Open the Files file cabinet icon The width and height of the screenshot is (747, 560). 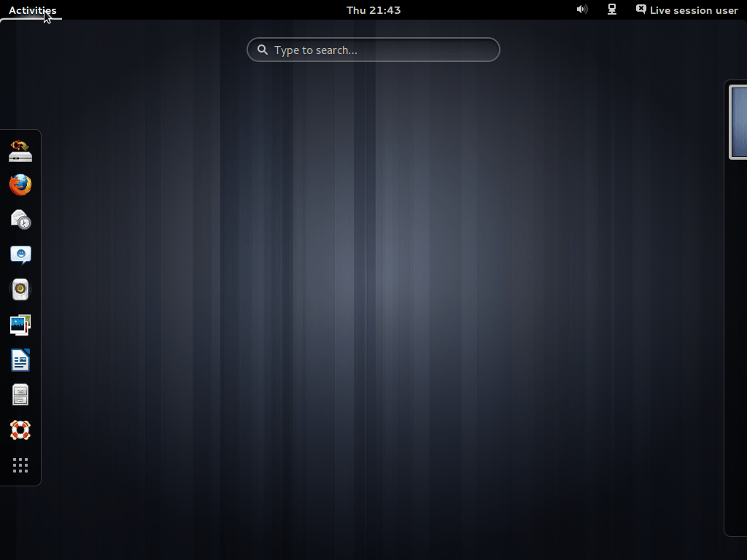[x=20, y=394]
